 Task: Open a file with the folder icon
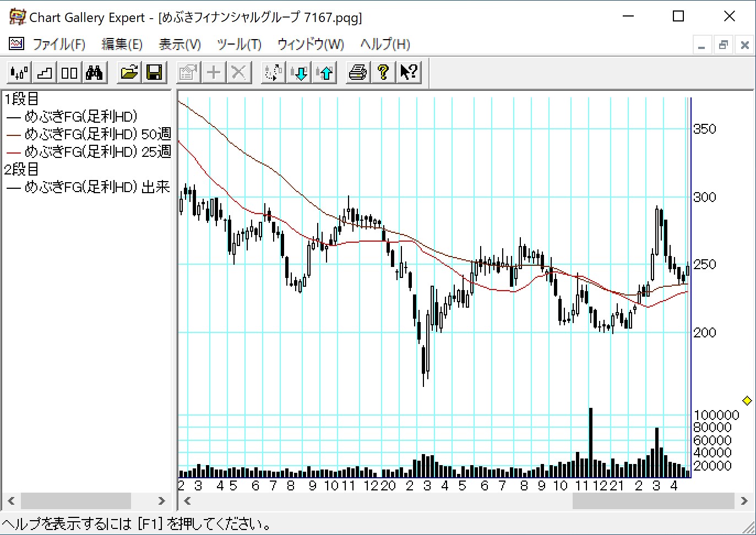129,73
